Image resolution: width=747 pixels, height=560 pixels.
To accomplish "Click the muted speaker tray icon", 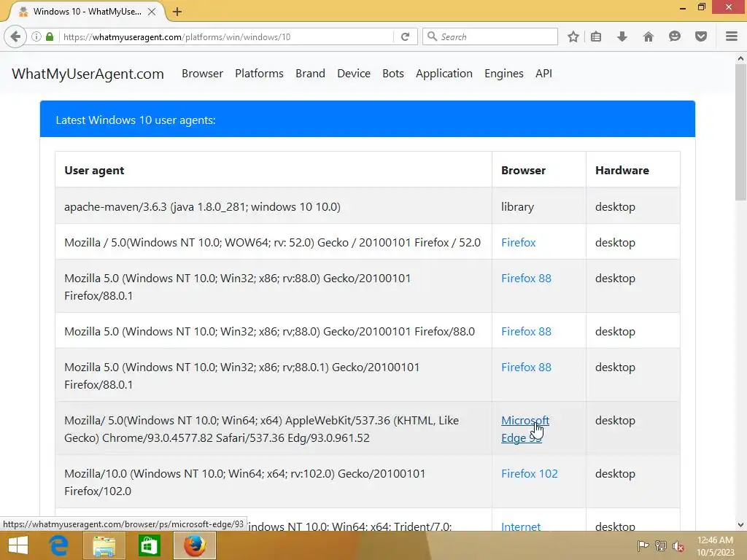I will click(x=678, y=546).
